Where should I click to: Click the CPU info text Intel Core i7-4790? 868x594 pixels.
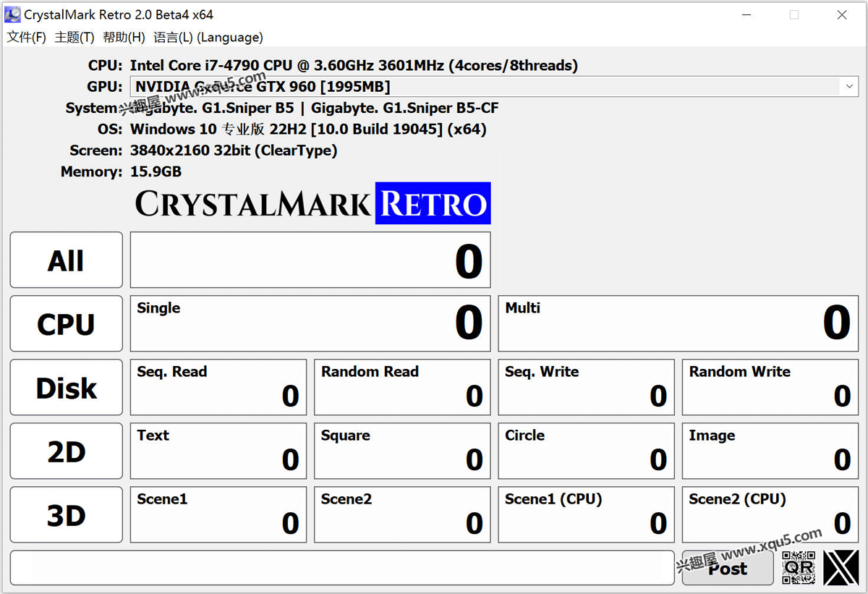(354, 66)
